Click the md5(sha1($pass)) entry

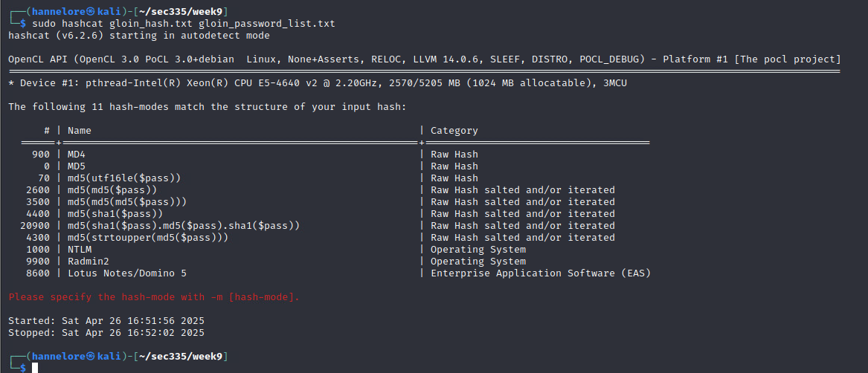[115, 214]
